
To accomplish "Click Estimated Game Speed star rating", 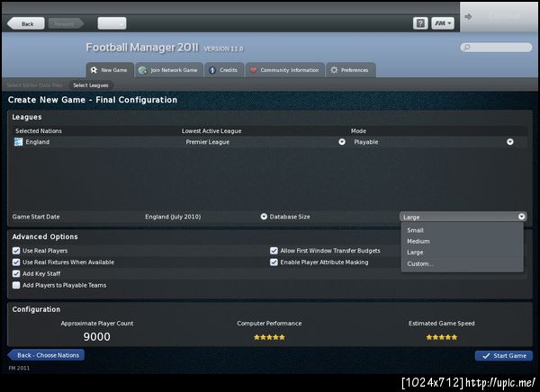I will tap(442, 337).
